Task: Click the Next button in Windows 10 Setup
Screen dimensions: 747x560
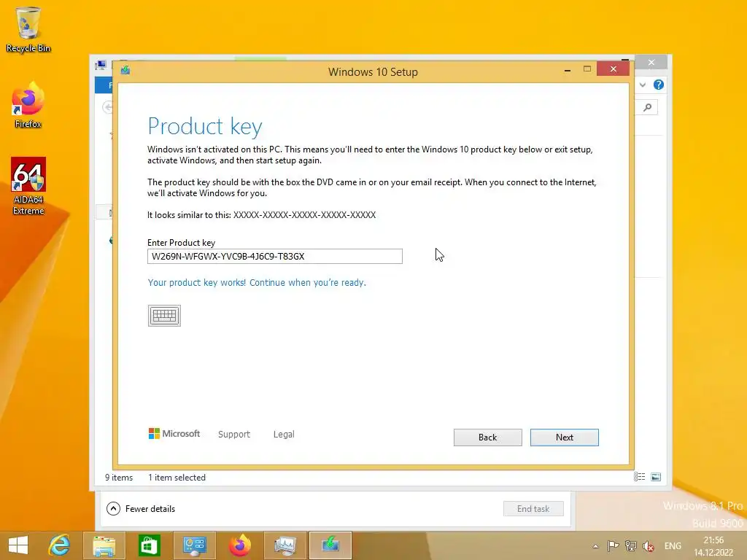Action: click(564, 437)
